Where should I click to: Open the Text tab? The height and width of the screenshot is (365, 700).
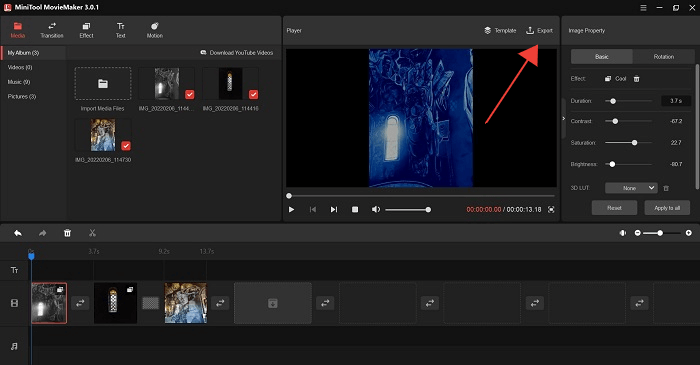[121, 30]
